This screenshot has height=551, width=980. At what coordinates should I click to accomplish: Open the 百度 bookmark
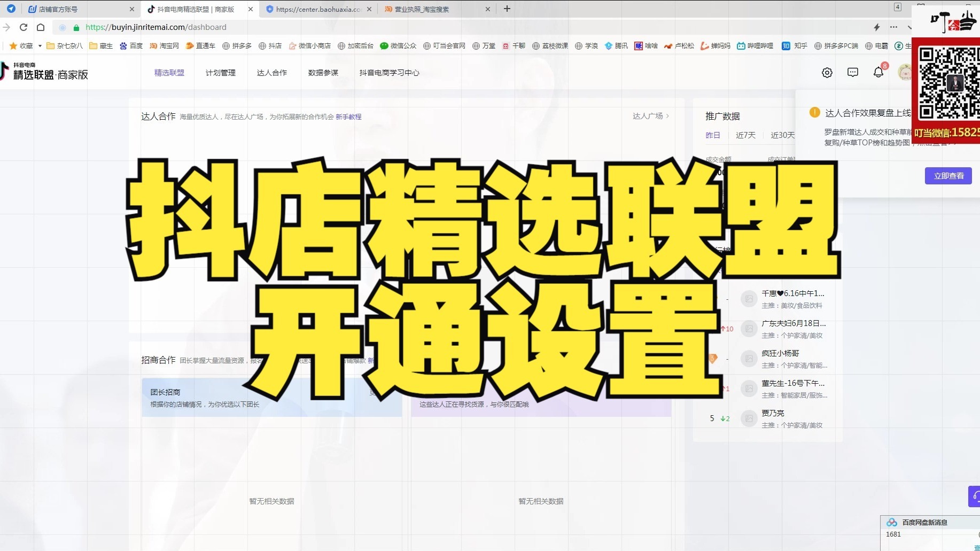(131, 46)
